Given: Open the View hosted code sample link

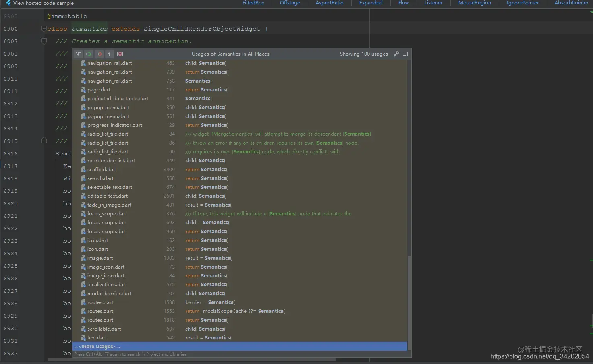Looking at the screenshot, I should [x=44, y=3].
